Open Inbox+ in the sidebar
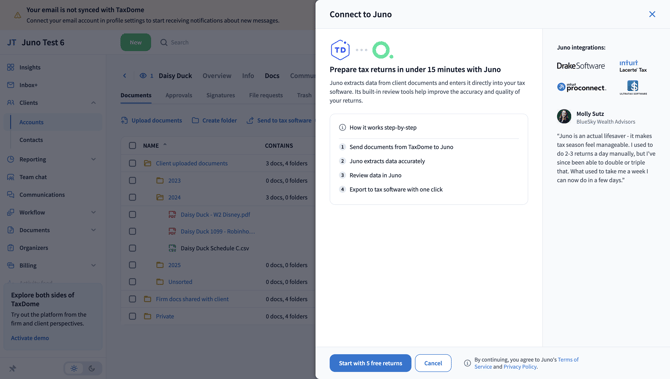Viewport: 670px width, 379px height. pyautogui.click(x=28, y=85)
